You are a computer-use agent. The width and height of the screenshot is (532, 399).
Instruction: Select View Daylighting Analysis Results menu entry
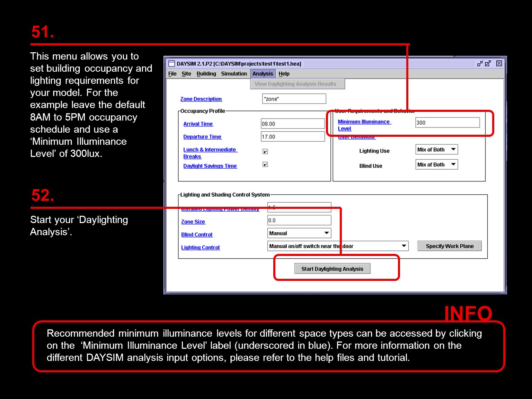click(x=298, y=84)
